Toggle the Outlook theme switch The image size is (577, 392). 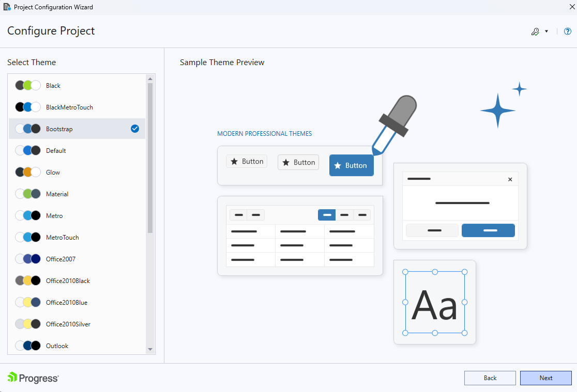[28, 346]
